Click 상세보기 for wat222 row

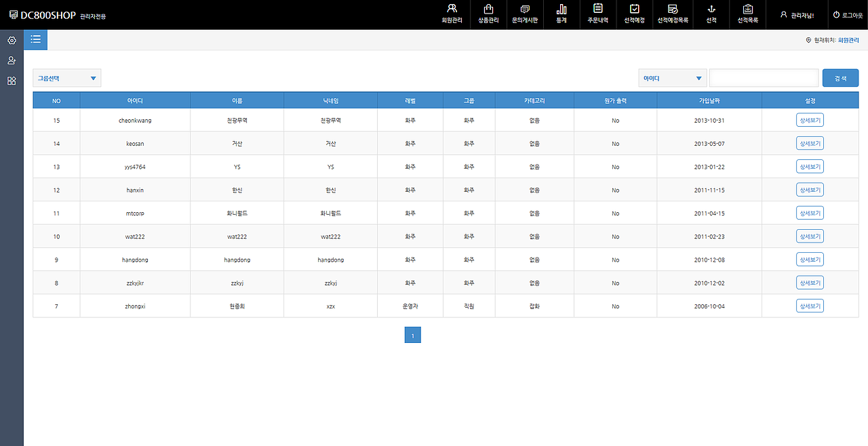coord(810,236)
